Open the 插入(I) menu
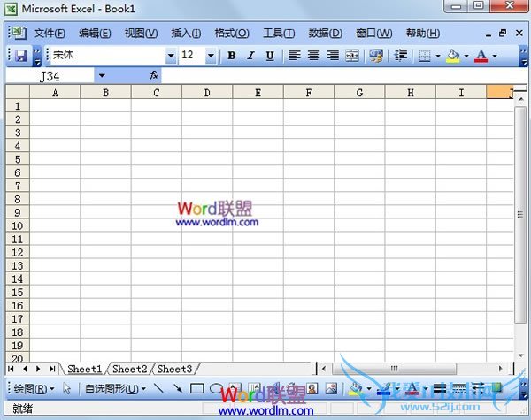The height and width of the screenshot is (420, 531). pyautogui.click(x=186, y=34)
